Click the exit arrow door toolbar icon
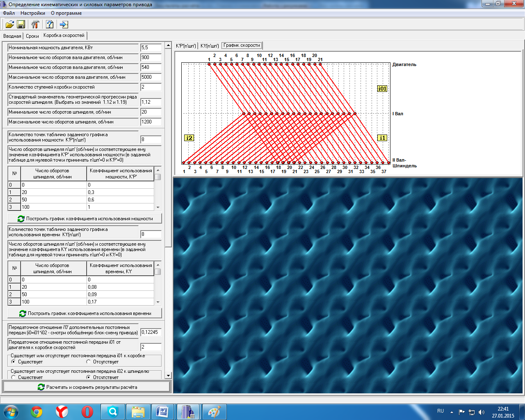This screenshot has width=525, height=420. (x=64, y=25)
